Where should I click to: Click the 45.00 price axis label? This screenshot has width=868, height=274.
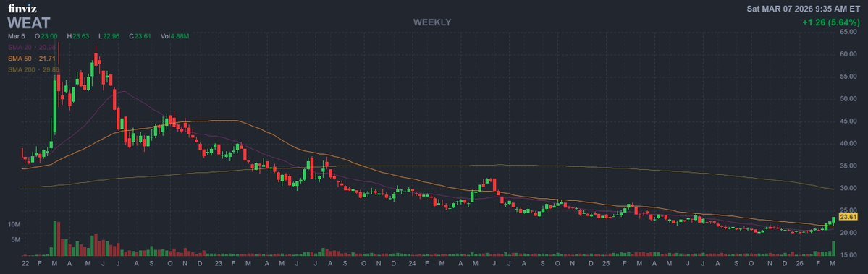(848, 121)
